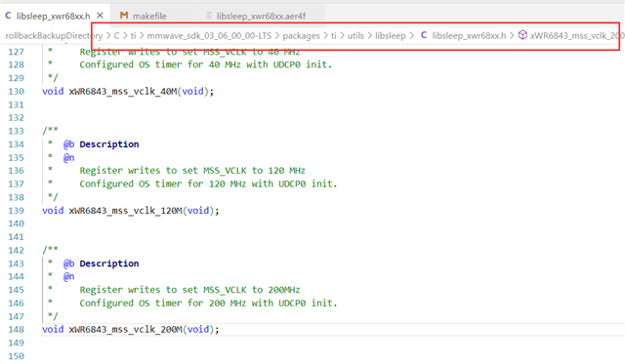Click the Description word on line 134
This screenshot has width=625, height=364.
(x=109, y=144)
